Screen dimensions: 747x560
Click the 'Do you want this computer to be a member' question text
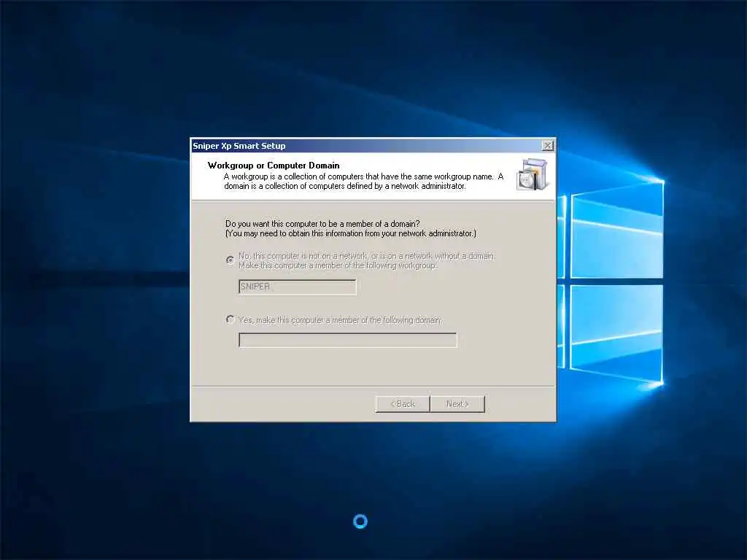(322, 223)
